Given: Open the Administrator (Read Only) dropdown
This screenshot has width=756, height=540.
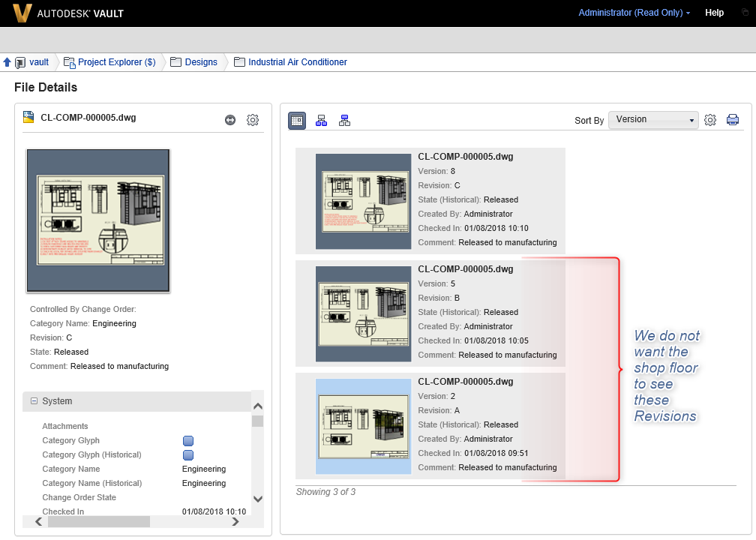Looking at the screenshot, I should click(x=634, y=13).
